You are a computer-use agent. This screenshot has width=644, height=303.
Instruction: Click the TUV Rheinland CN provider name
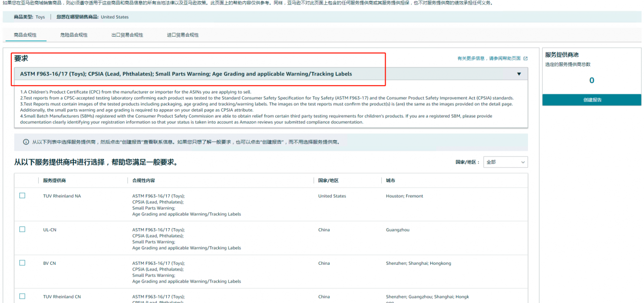pos(62,297)
